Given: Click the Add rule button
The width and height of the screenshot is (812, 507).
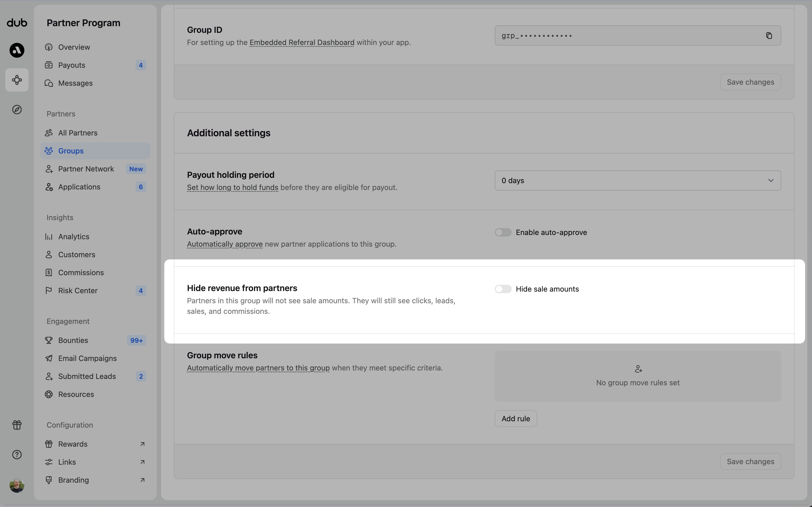Looking at the screenshot, I should coord(516,419).
